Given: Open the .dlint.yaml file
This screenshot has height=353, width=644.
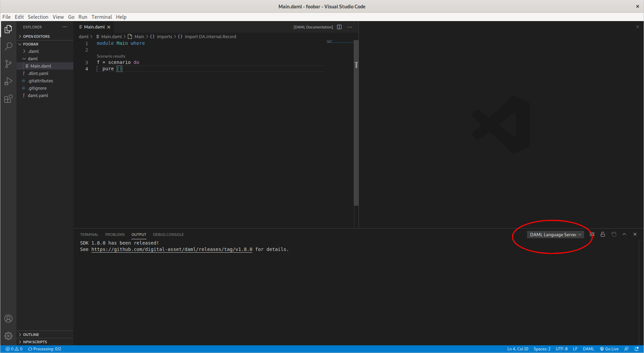Looking at the screenshot, I should pyautogui.click(x=45, y=73).
